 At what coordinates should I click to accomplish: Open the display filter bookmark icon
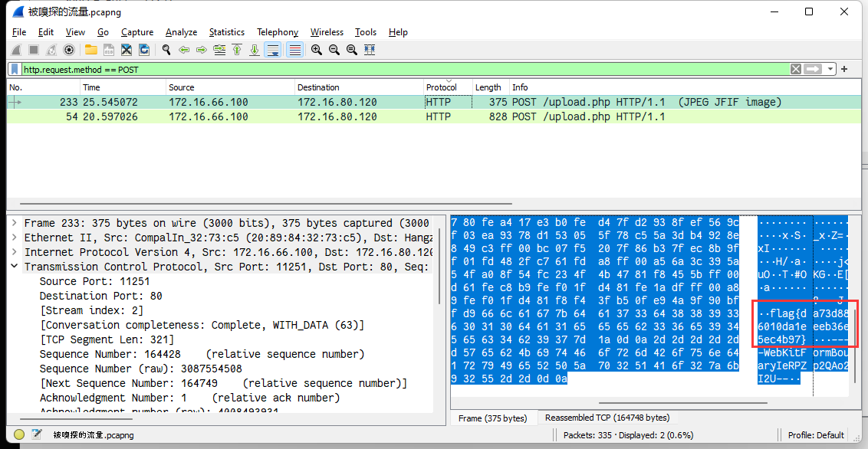coord(15,70)
